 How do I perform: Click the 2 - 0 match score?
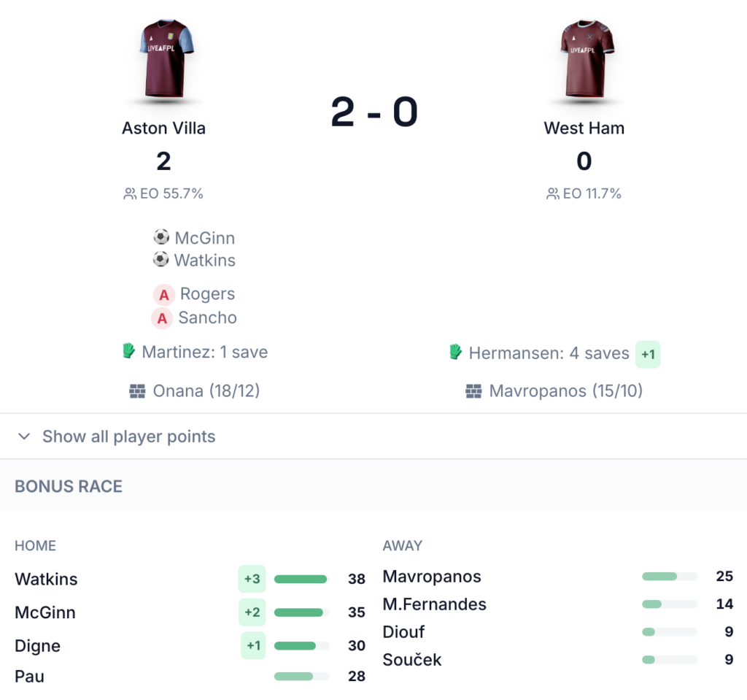click(374, 112)
